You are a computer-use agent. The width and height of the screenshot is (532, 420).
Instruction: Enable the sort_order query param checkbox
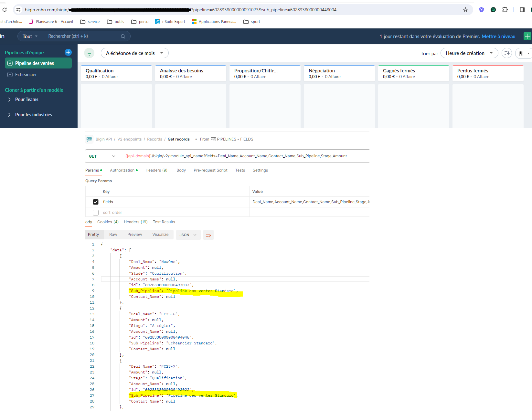(96, 213)
